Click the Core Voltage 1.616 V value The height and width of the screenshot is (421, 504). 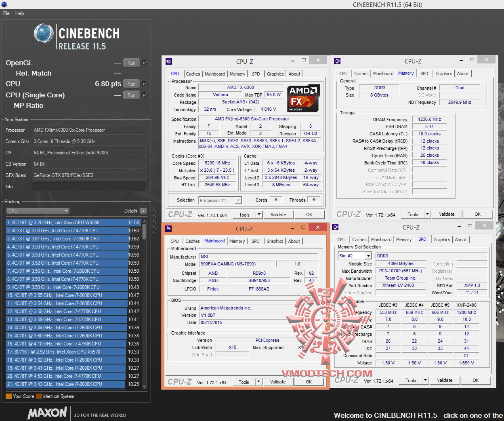[x=269, y=109]
